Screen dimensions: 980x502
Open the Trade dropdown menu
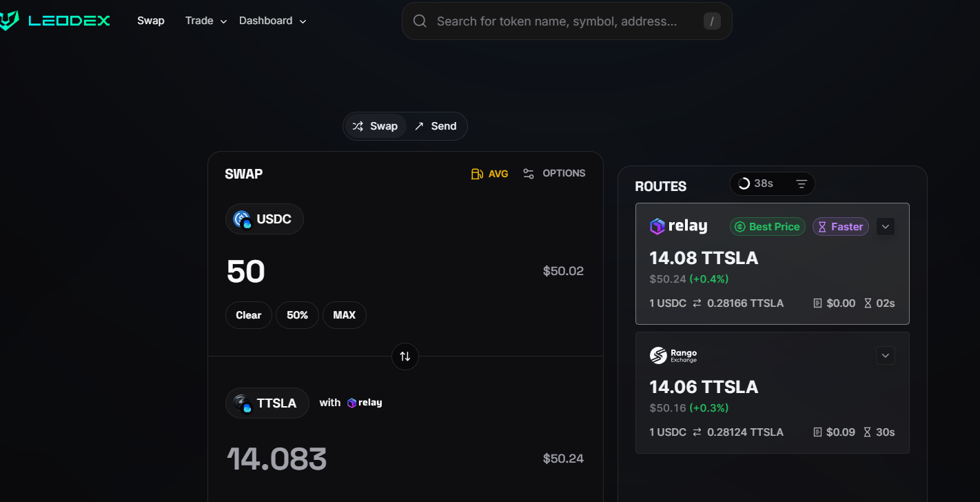tap(205, 21)
